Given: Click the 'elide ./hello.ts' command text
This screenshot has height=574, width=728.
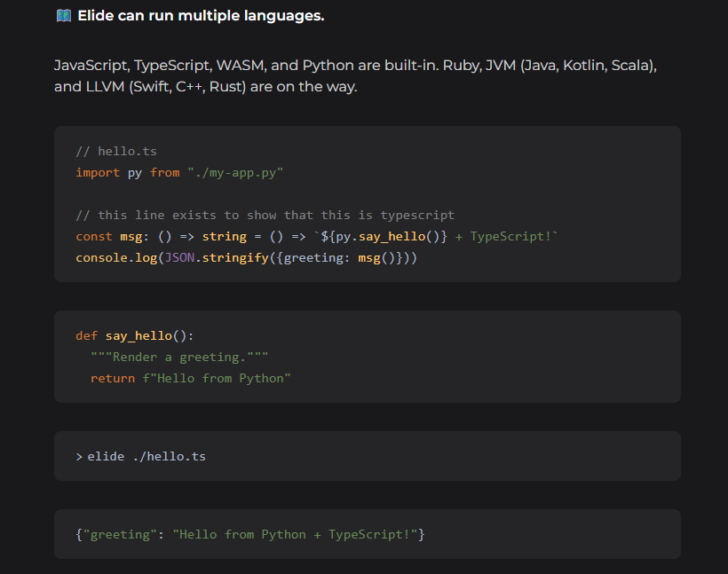Looking at the screenshot, I should point(146,457).
